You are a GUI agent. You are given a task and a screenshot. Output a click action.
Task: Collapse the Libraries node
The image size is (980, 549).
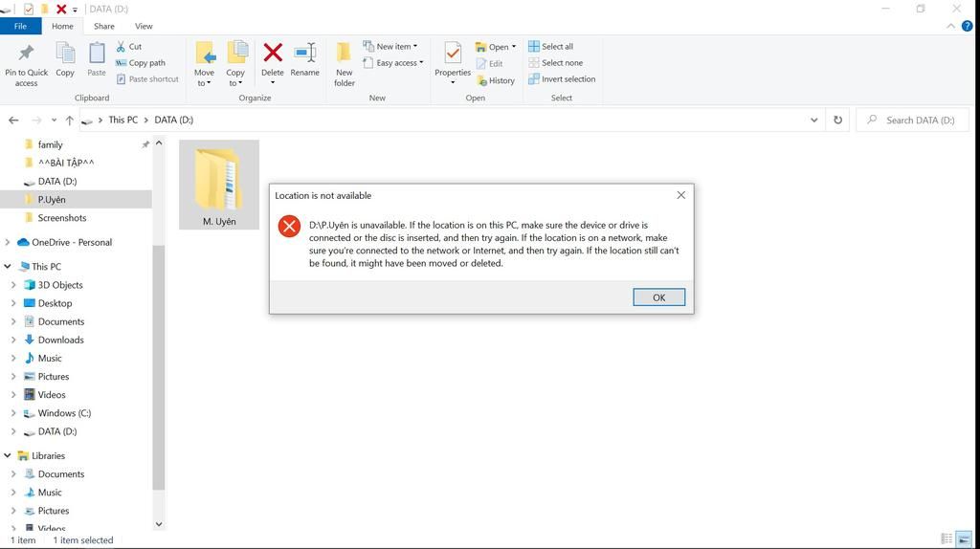[8, 455]
